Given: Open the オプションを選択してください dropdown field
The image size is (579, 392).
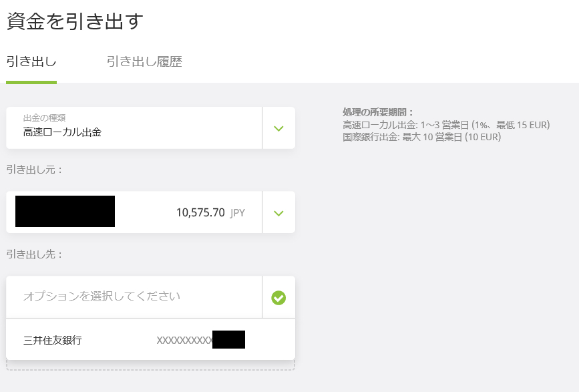Looking at the screenshot, I should (x=134, y=297).
